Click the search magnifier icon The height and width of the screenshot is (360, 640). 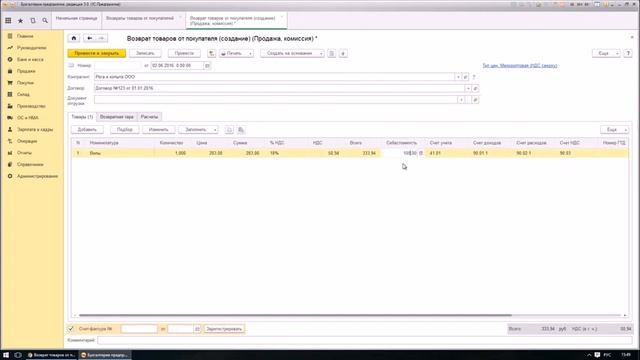(45, 20)
